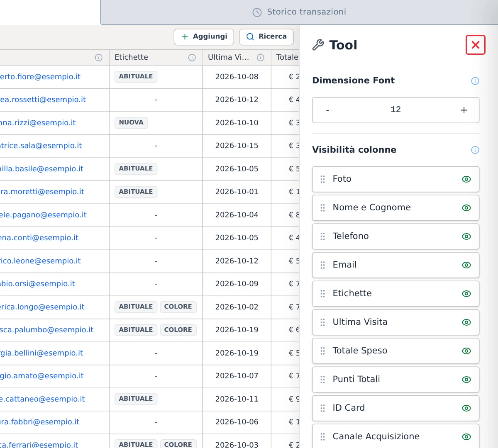498x448 pixels.
Task: Click the Ricerca button
Action: pos(266,37)
